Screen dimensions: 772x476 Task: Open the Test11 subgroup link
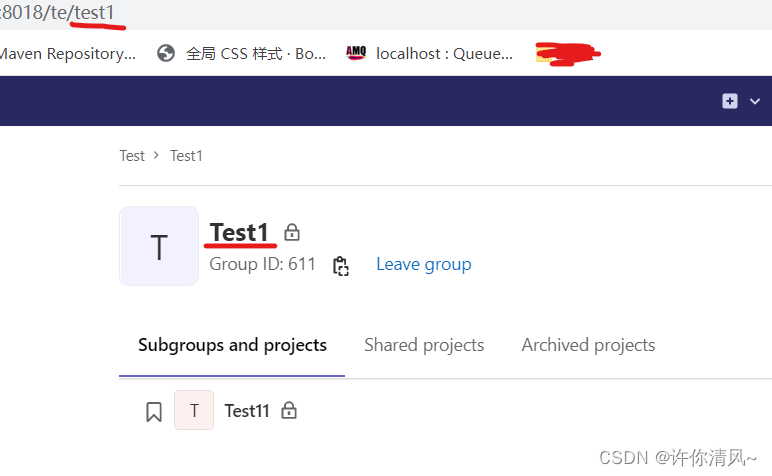tap(247, 410)
